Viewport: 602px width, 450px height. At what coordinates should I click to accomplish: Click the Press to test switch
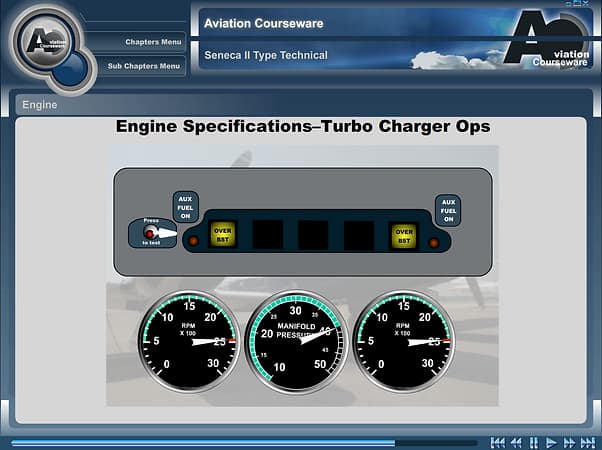click(152, 232)
